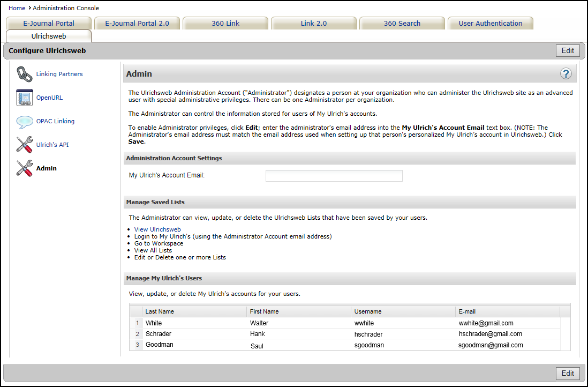Sort users by Last Name column header
The height and width of the screenshot is (387, 588).
pos(160,311)
